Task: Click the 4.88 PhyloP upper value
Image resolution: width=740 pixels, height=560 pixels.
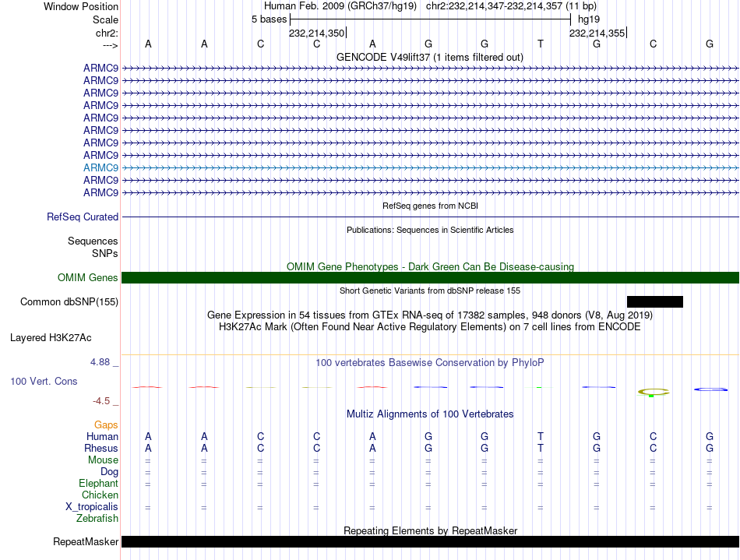Action: tap(100, 362)
